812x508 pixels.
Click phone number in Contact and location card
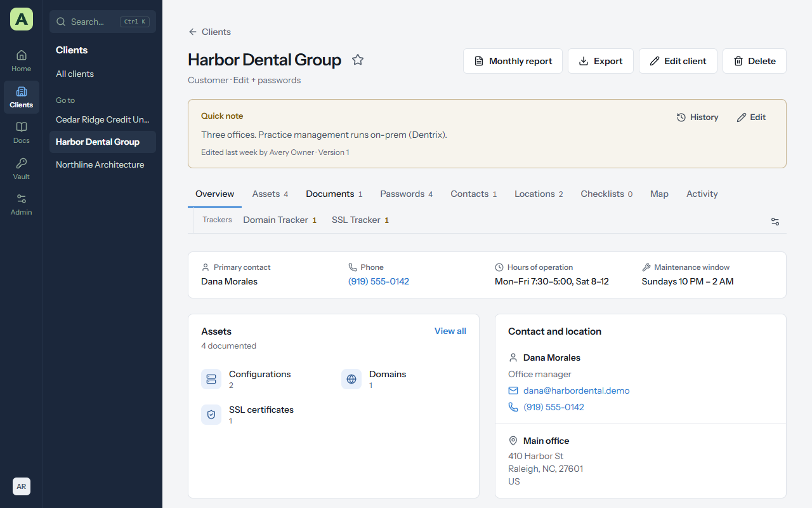click(554, 407)
